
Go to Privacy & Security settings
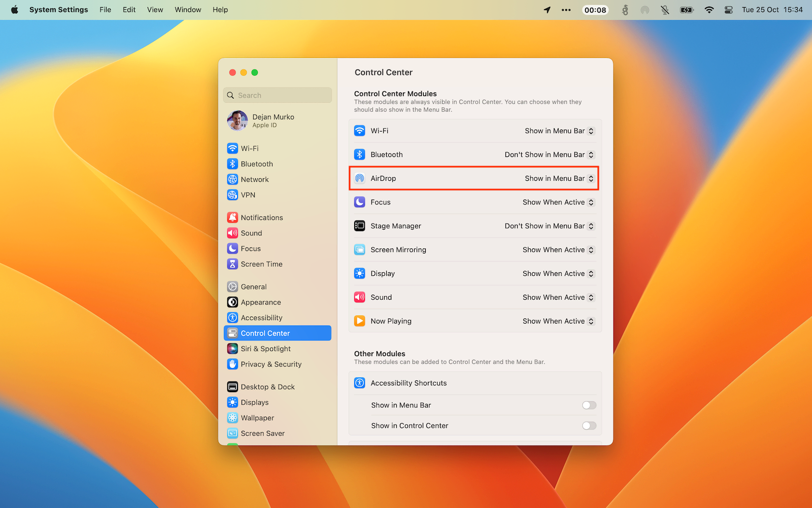tap(271, 364)
